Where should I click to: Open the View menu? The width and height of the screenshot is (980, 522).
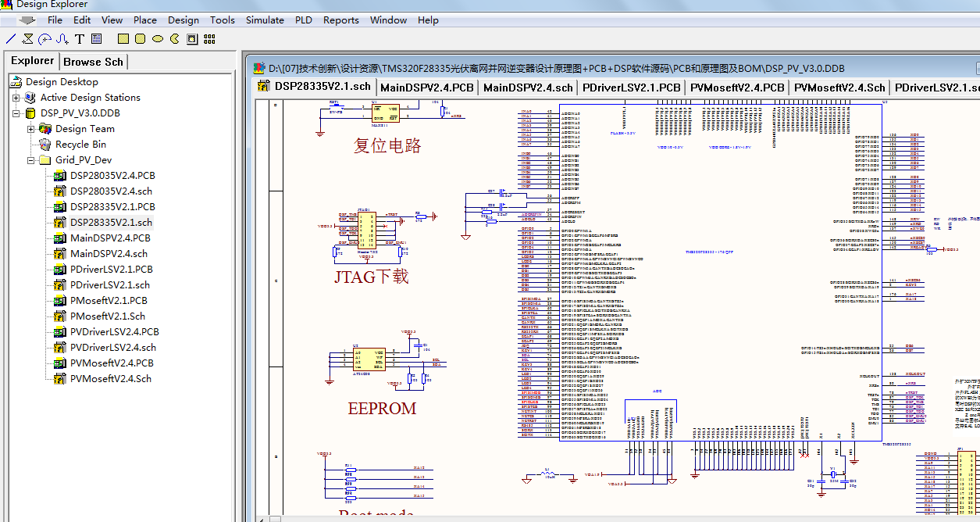pos(112,20)
